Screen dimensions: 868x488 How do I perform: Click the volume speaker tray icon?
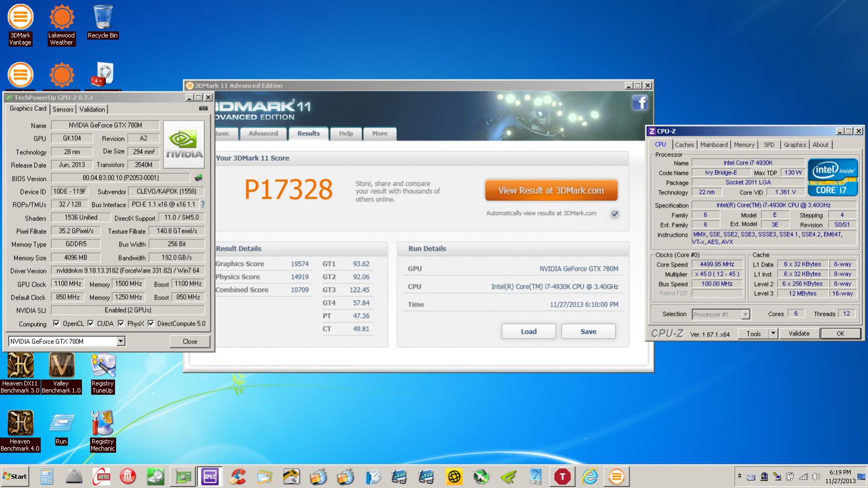click(816, 477)
